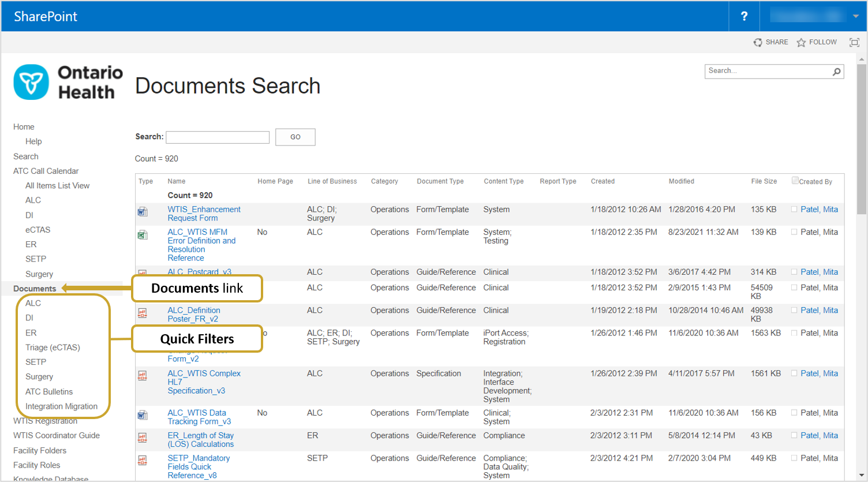
Task: Open the Help link under Home
Action: pyautogui.click(x=33, y=141)
